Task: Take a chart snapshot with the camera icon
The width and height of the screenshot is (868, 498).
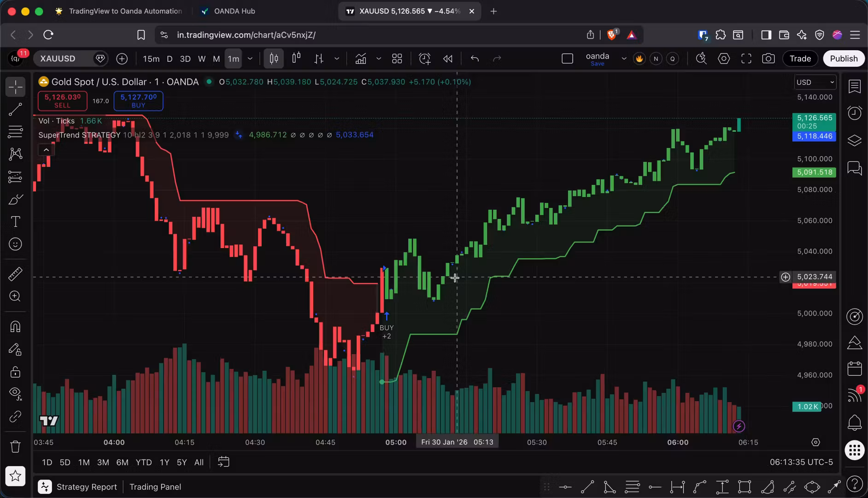Action: coord(768,59)
